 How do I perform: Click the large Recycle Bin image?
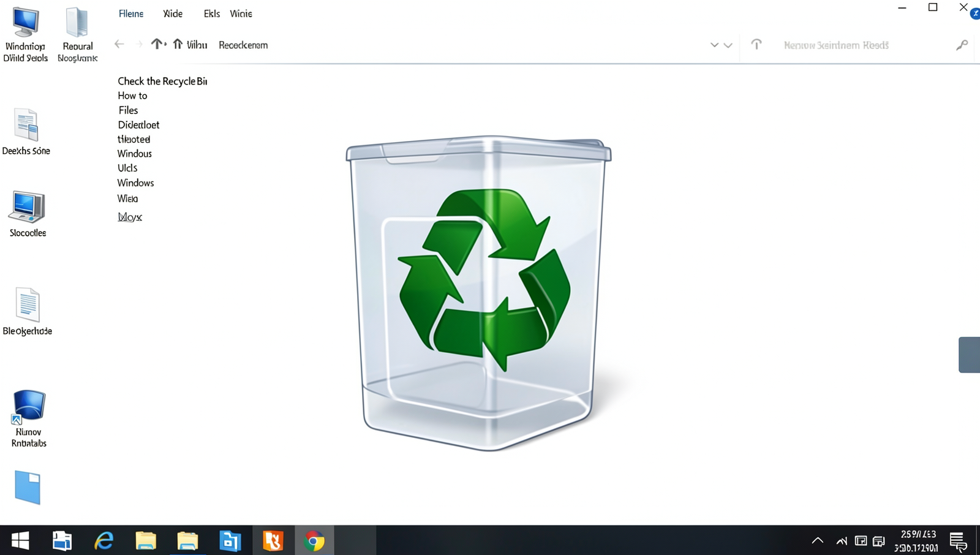click(478, 293)
